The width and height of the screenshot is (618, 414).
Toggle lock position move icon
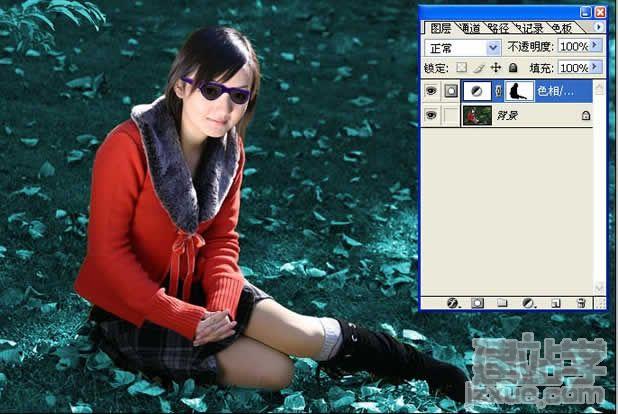pyautogui.click(x=495, y=68)
